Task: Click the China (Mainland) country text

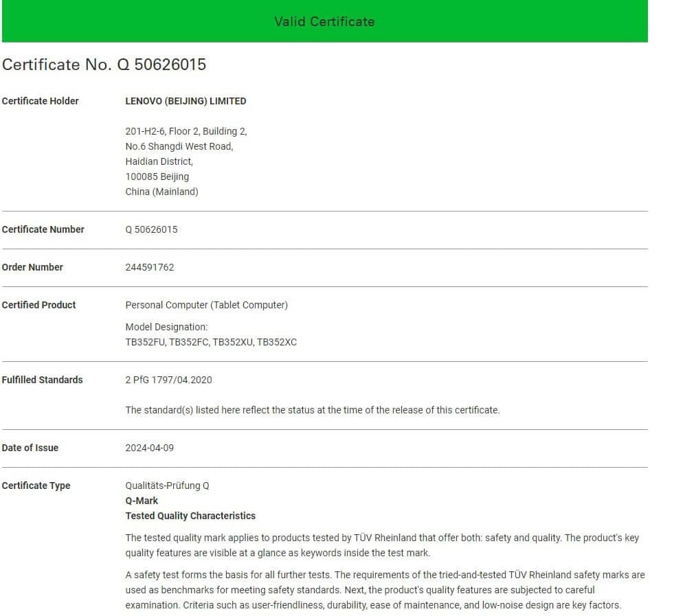Action: pos(161,192)
